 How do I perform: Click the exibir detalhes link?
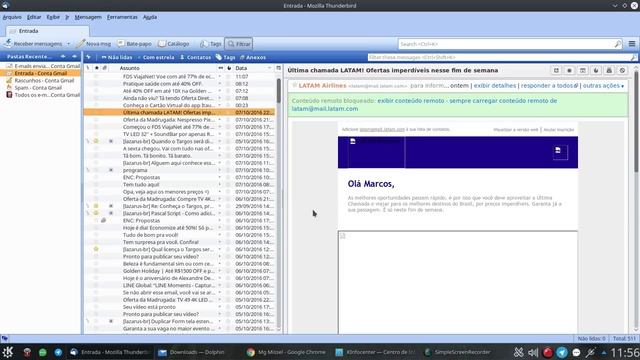(495, 86)
